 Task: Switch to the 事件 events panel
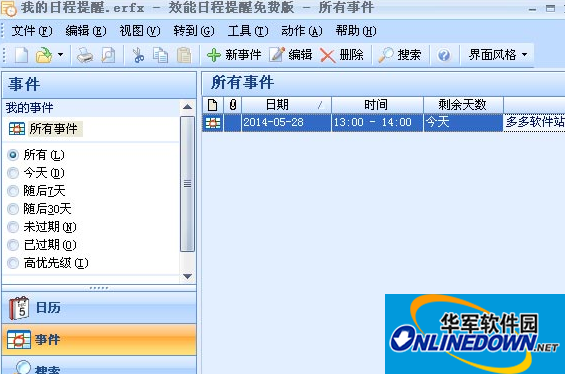tap(99, 339)
